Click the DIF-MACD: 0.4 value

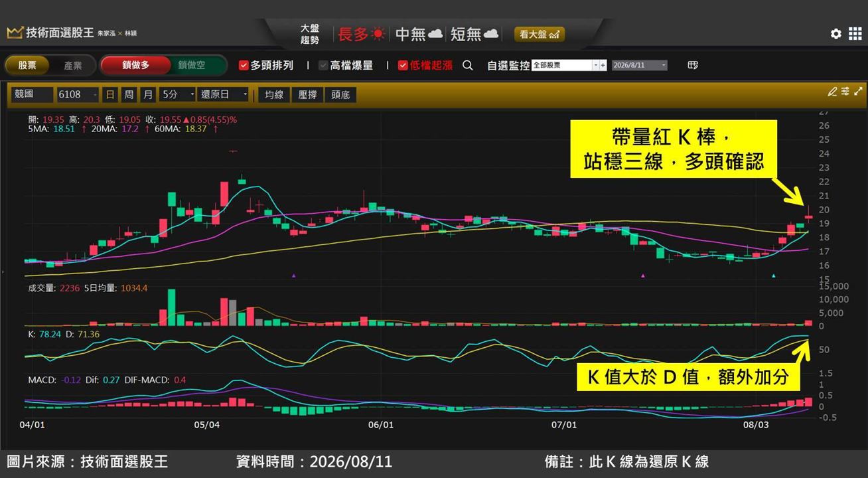click(155, 380)
